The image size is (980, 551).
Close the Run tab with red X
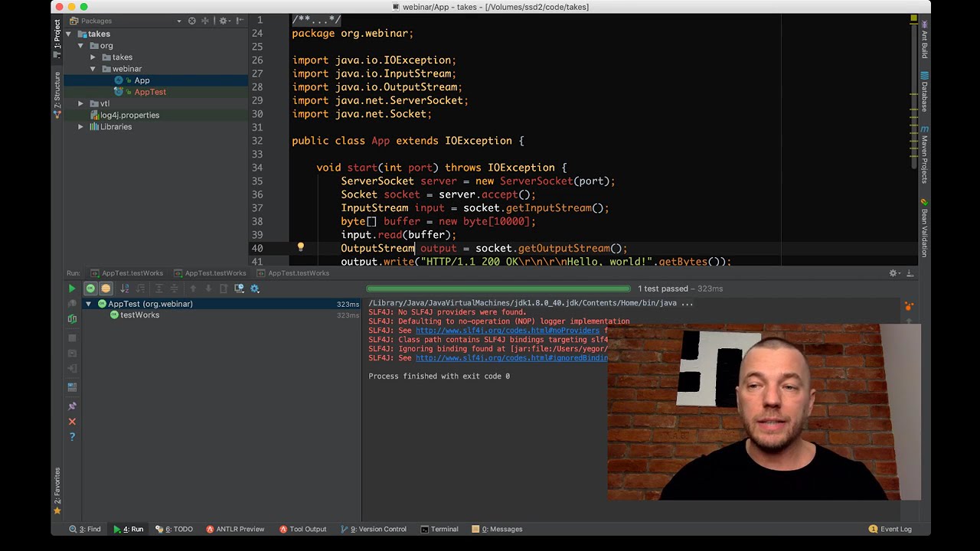tap(72, 421)
